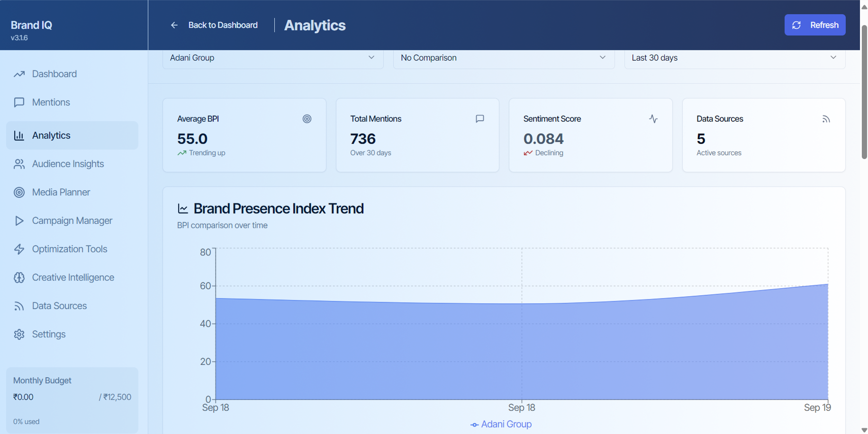Click the Optimization Tools lightning icon
The height and width of the screenshot is (434, 868).
point(19,249)
